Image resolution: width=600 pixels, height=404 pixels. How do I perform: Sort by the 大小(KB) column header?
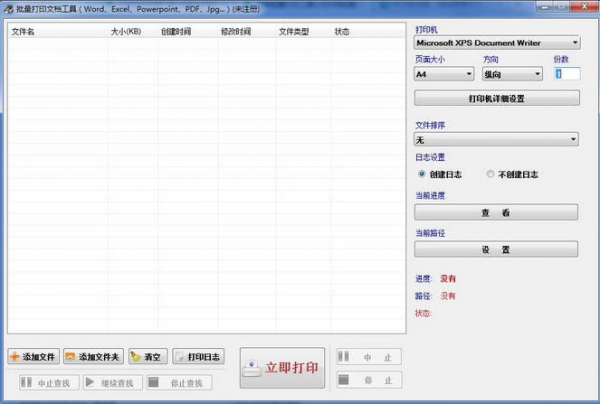point(132,32)
